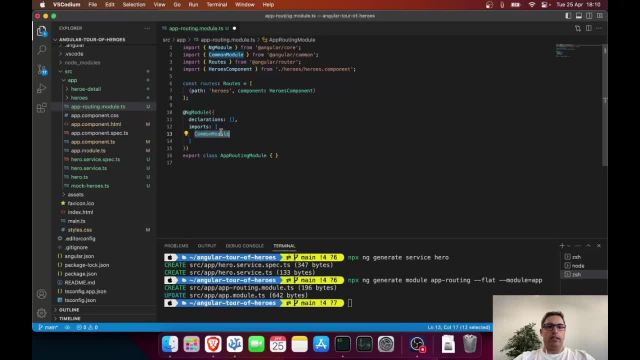Image resolution: width=640 pixels, height=360 pixels.
Task: Toggle the secondary sidebar layout button
Action: pos(589,16)
